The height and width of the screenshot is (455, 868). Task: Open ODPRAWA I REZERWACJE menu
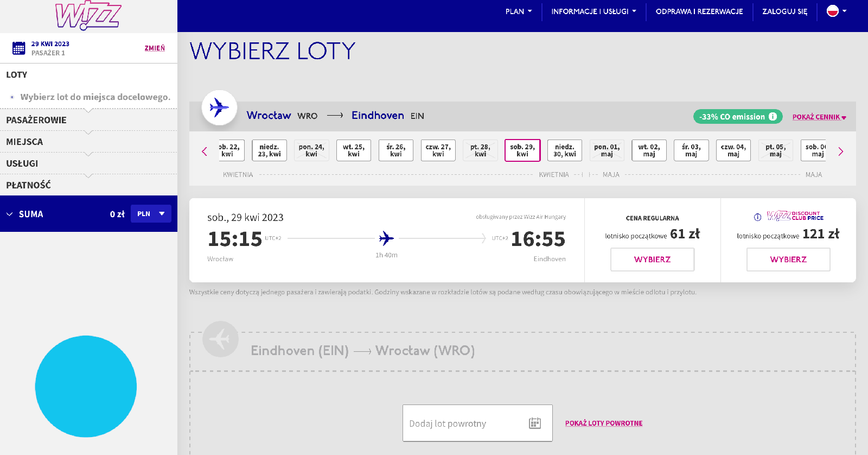coord(699,11)
